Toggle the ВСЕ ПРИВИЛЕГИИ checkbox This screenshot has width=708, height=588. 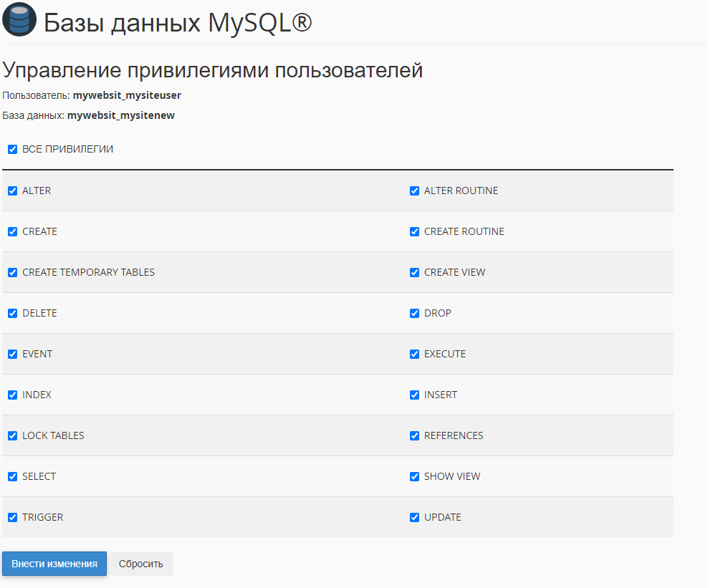(x=13, y=150)
